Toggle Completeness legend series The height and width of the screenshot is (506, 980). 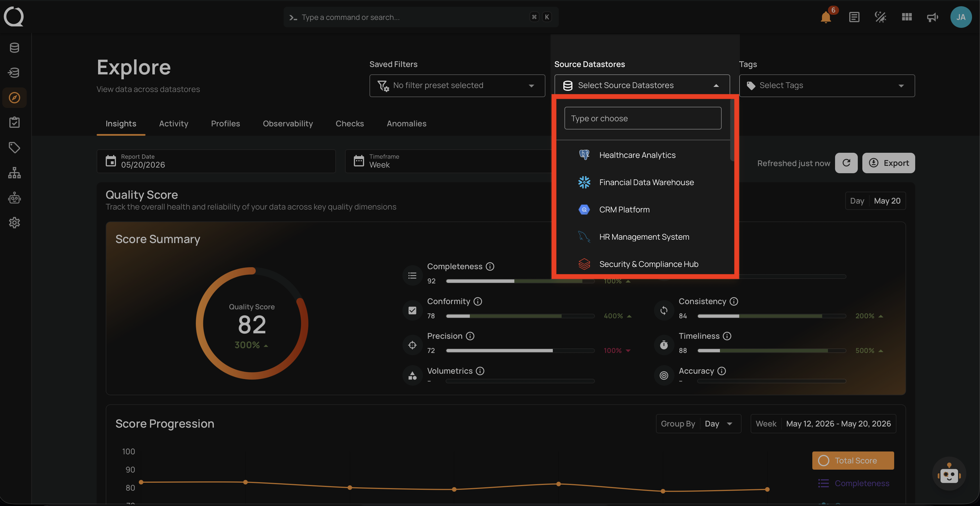coord(853,484)
